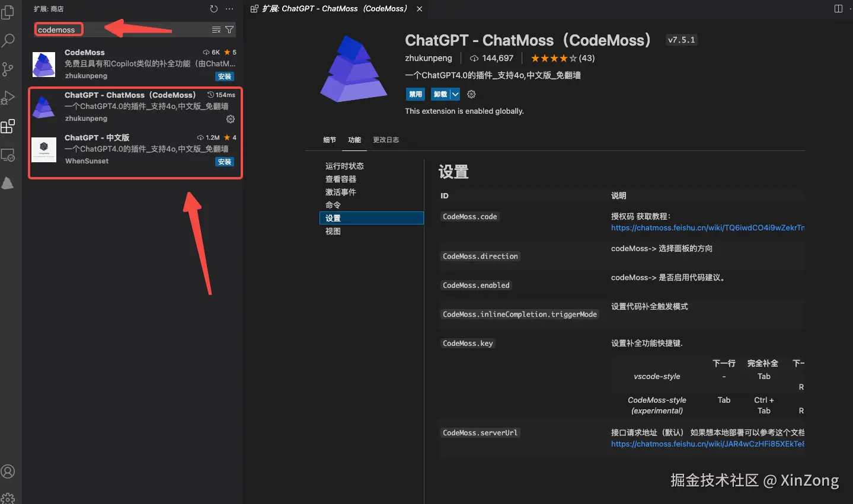Click the version badge v7.5.1
This screenshot has width=853, height=504.
click(682, 40)
